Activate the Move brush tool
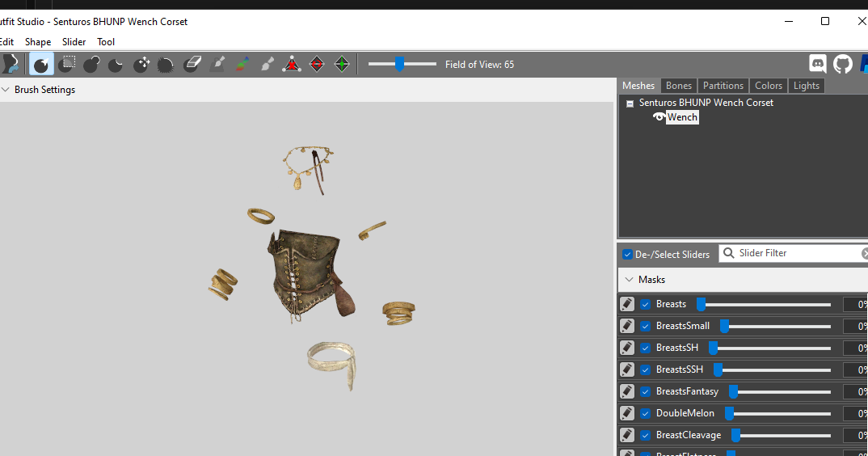 (141, 65)
